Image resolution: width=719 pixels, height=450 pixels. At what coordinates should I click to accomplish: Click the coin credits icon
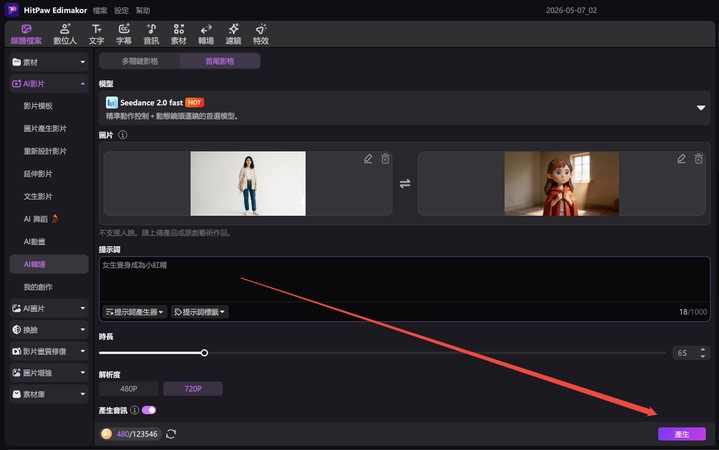click(106, 434)
